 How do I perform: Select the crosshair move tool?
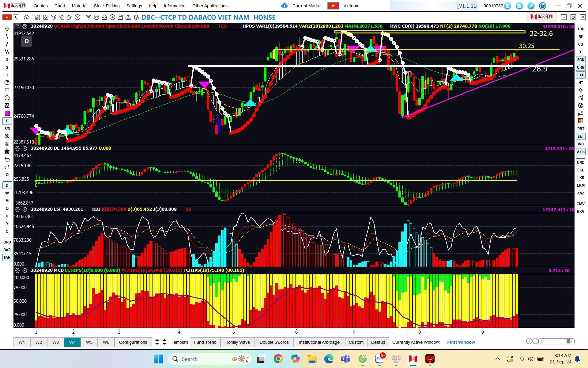coord(7,29)
